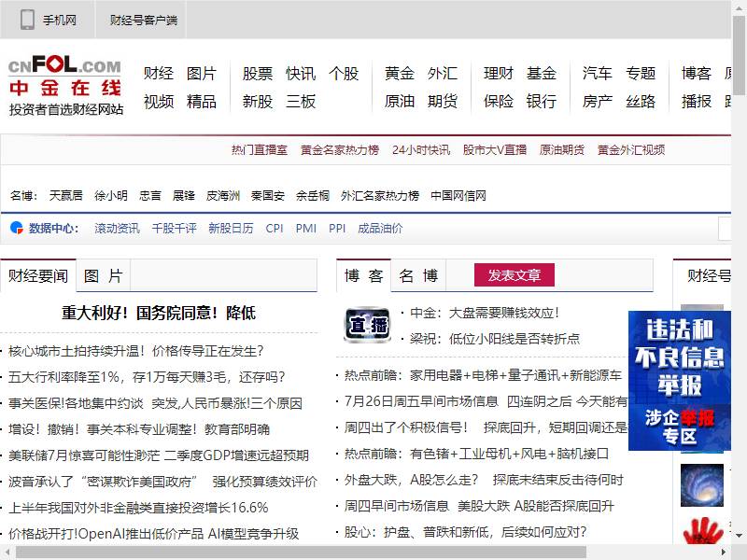Open the 理财 navigation link

[x=499, y=74]
